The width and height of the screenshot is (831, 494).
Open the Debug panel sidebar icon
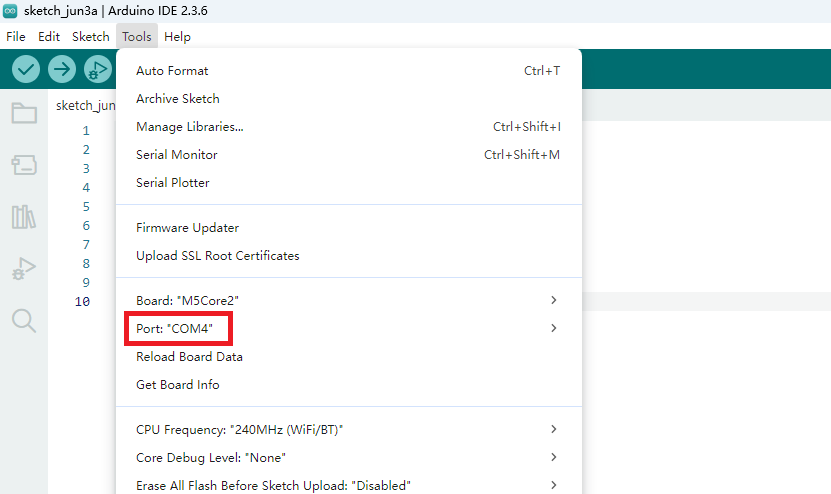pos(24,269)
